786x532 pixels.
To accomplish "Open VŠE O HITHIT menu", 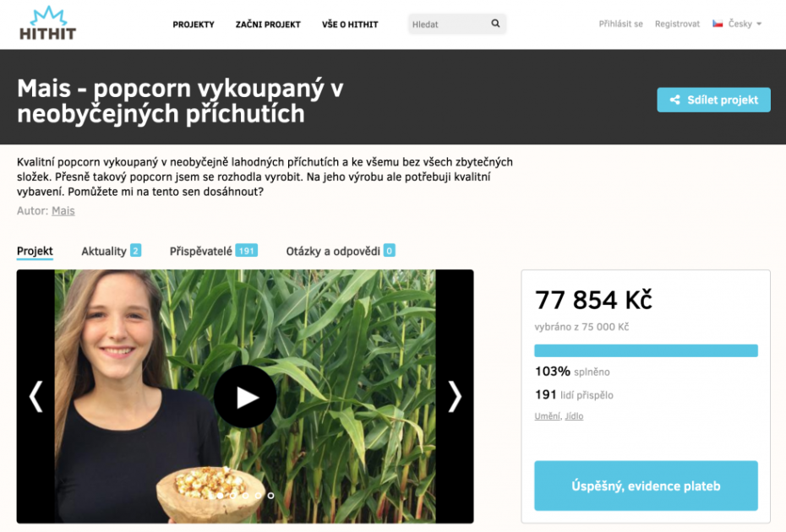I will pyautogui.click(x=350, y=24).
